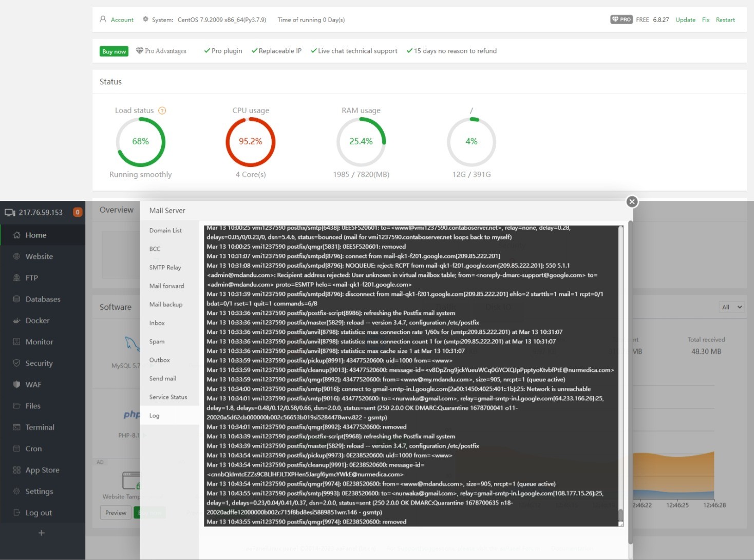Click the 'Live chat technical support' text
The width and height of the screenshot is (754, 560).
(357, 51)
